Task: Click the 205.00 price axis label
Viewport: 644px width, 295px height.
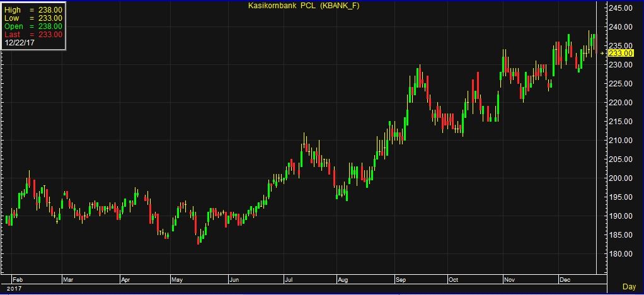Action: point(621,159)
